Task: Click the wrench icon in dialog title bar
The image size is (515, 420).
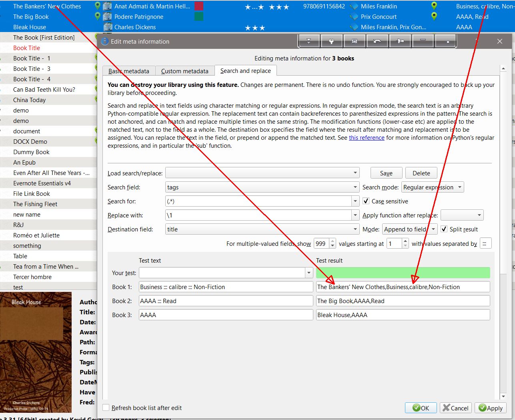Action: (331, 41)
